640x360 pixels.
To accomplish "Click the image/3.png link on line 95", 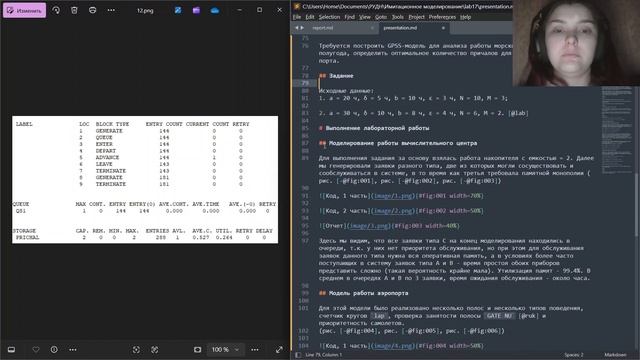I will point(369,226).
